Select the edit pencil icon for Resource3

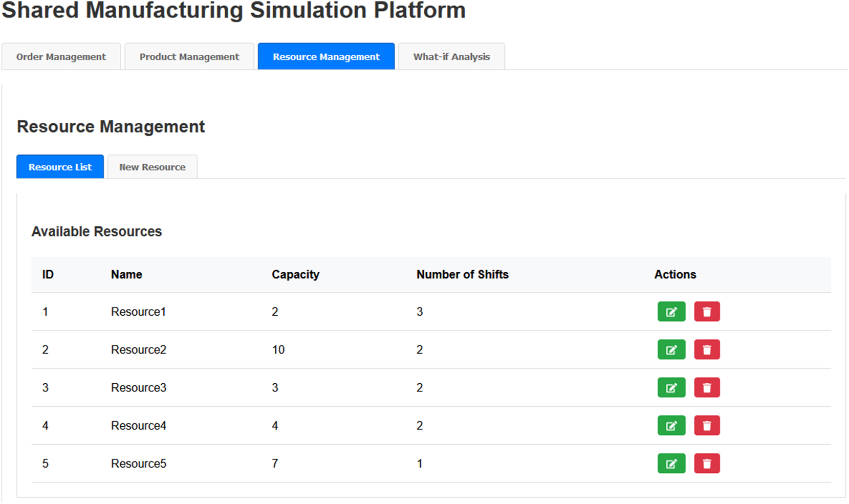[671, 387]
